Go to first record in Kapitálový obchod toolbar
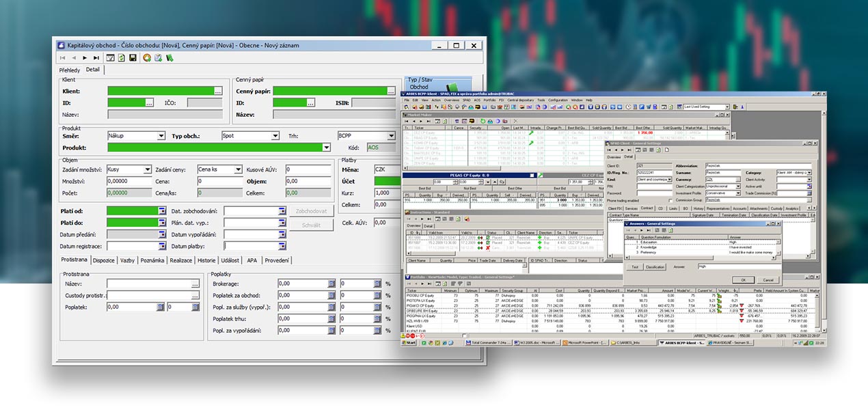This screenshot has height=414, width=868. (x=64, y=58)
